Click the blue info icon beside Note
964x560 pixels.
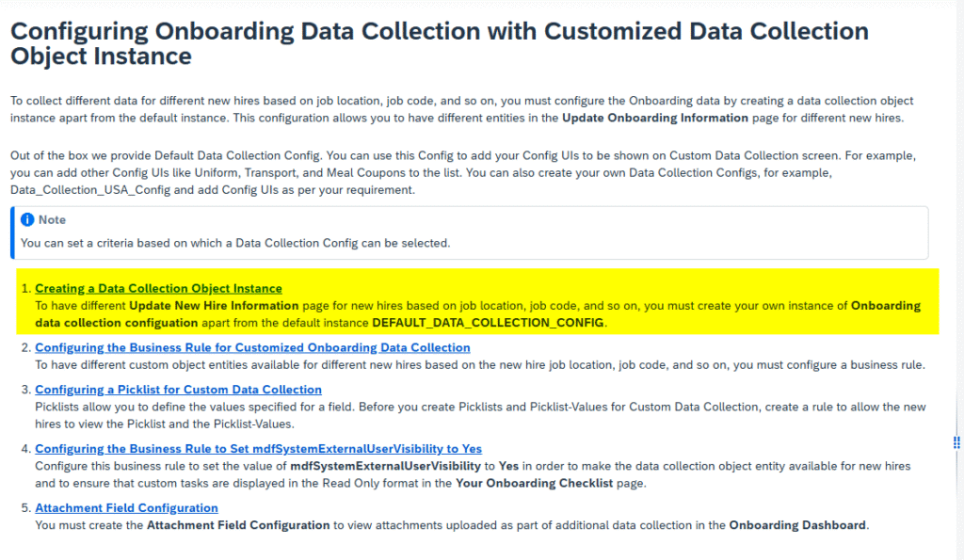point(27,219)
